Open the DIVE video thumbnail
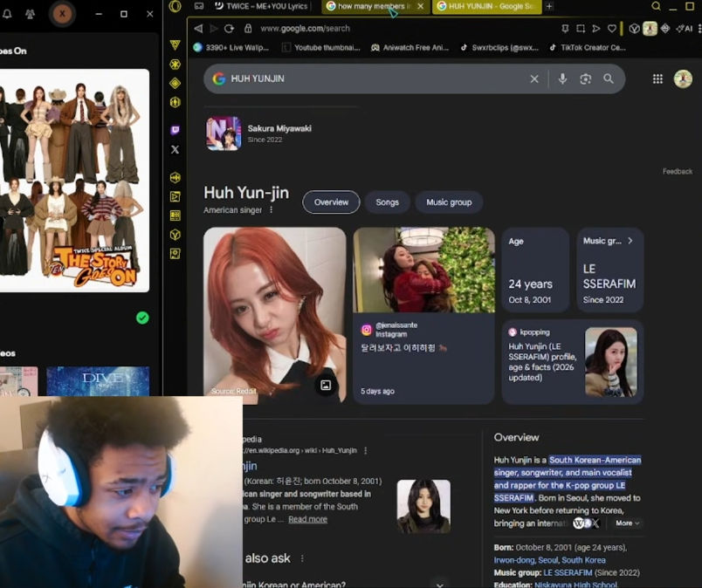The height and width of the screenshot is (588, 702). (x=98, y=381)
